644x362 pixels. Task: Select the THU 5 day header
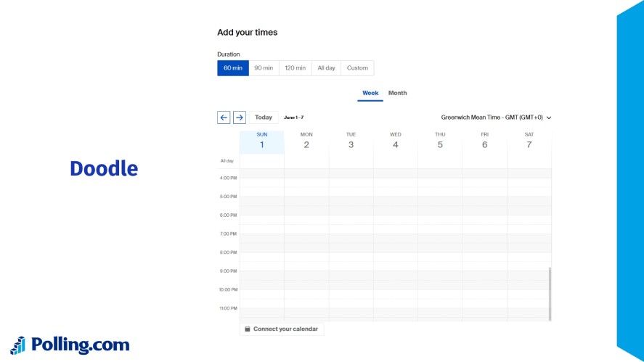click(x=440, y=140)
